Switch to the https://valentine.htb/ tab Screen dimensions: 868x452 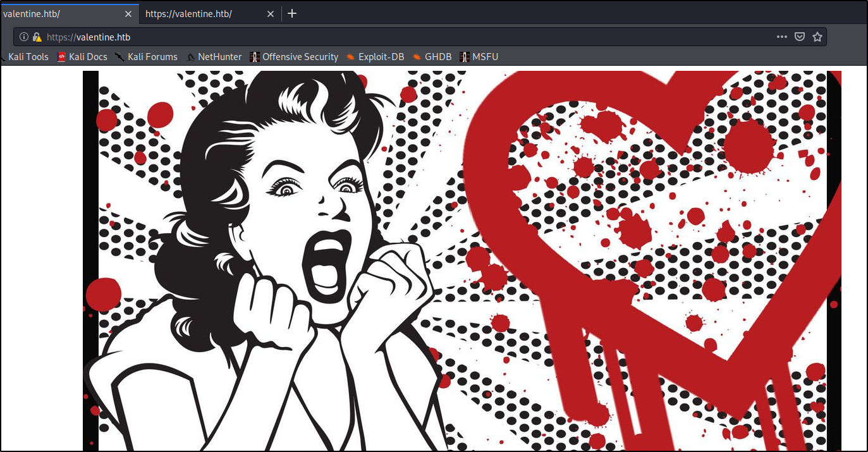pos(210,14)
